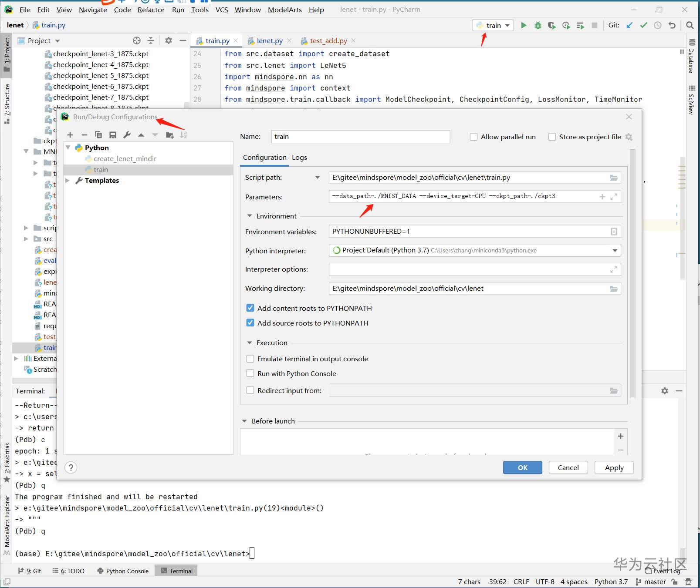This screenshot has height=588, width=700.
Task: Open help for Run/Debug Configurations
Action: (71, 467)
